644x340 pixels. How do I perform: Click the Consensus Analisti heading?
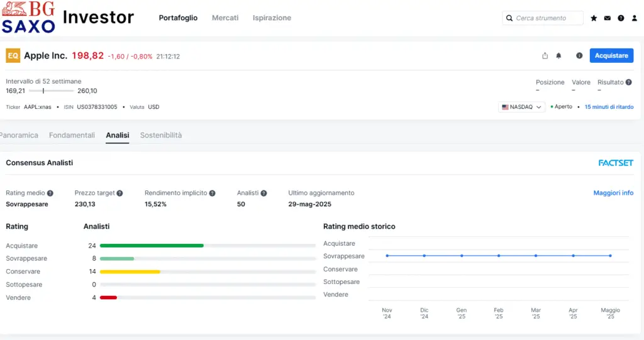pos(40,163)
